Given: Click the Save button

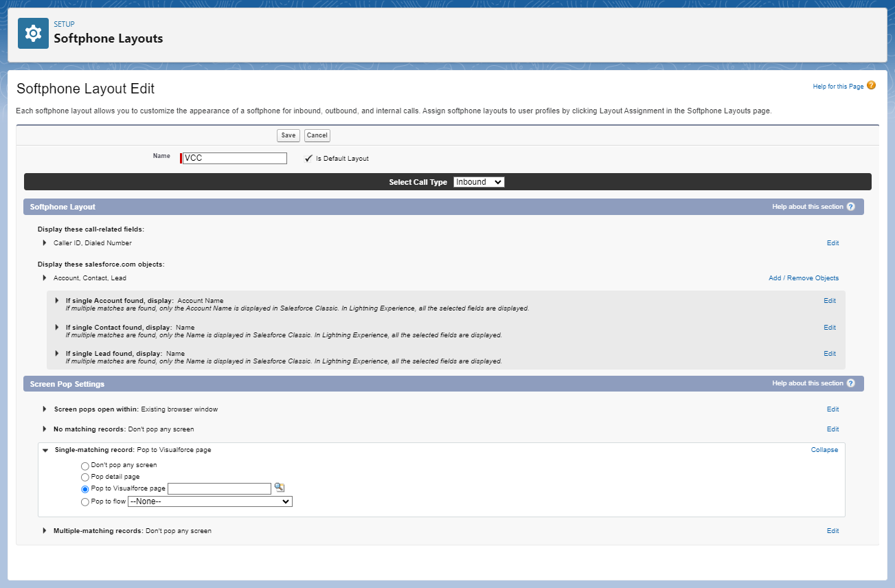Looking at the screenshot, I should [x=288, y=135].
